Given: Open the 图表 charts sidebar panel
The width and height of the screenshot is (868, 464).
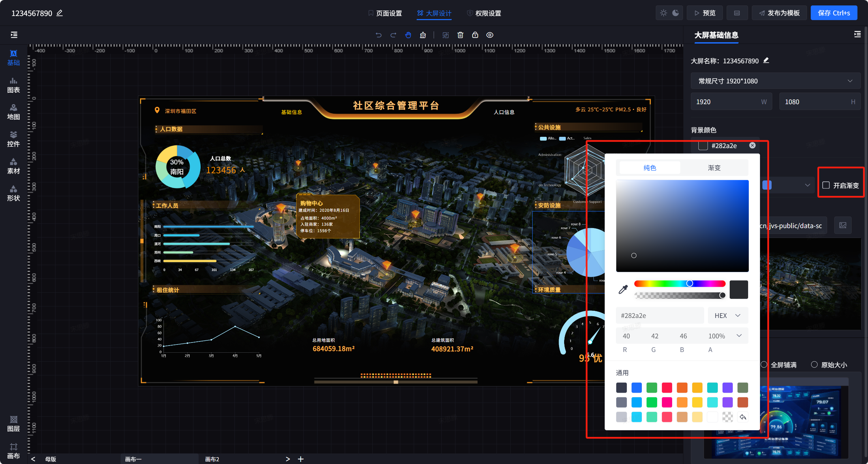Looking at the screenshot, I should tap(13, 85).
